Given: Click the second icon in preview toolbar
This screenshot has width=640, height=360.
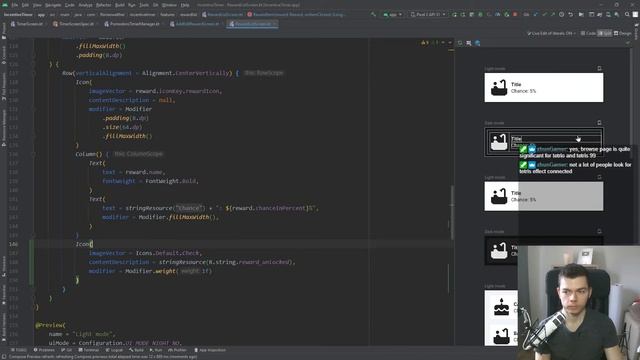Looking at the screenshot, I should click(469, 43).
